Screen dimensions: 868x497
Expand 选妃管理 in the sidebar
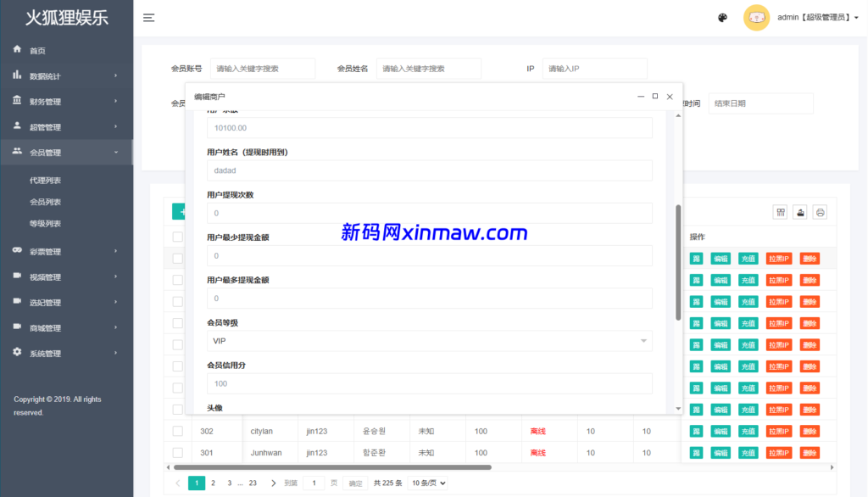[x=66, y=303]
